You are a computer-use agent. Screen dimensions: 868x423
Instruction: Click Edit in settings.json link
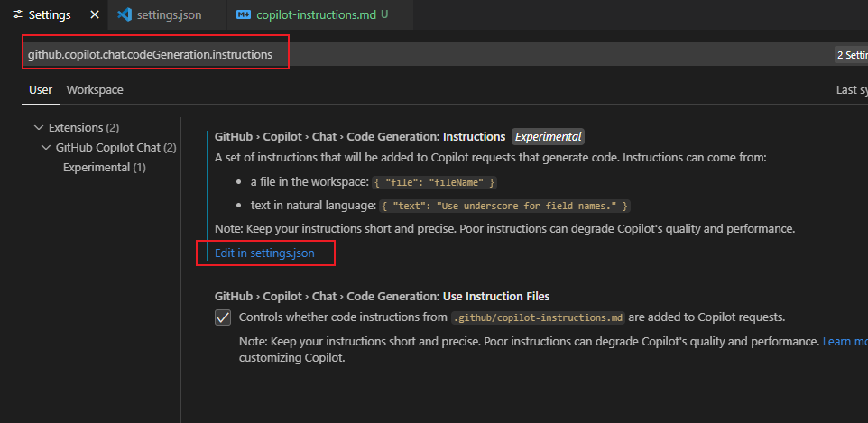coord(264,253)
